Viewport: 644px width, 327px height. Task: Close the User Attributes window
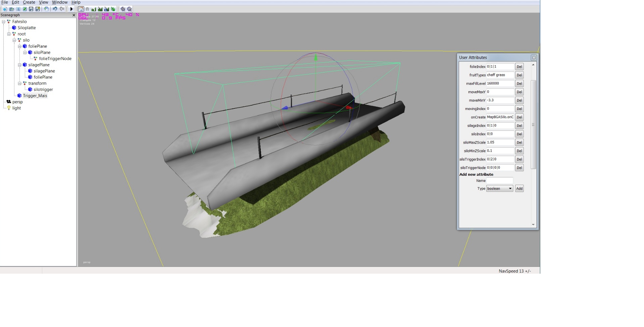click(x=534, y=58)
